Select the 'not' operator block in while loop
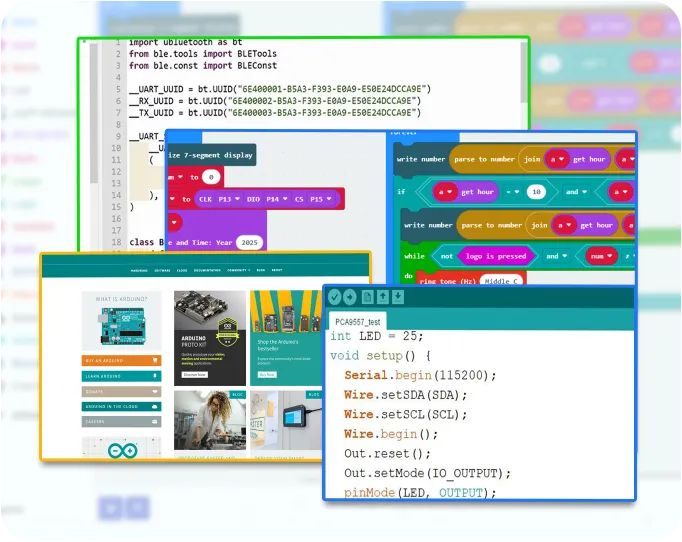682x542 pixels. 447,256
